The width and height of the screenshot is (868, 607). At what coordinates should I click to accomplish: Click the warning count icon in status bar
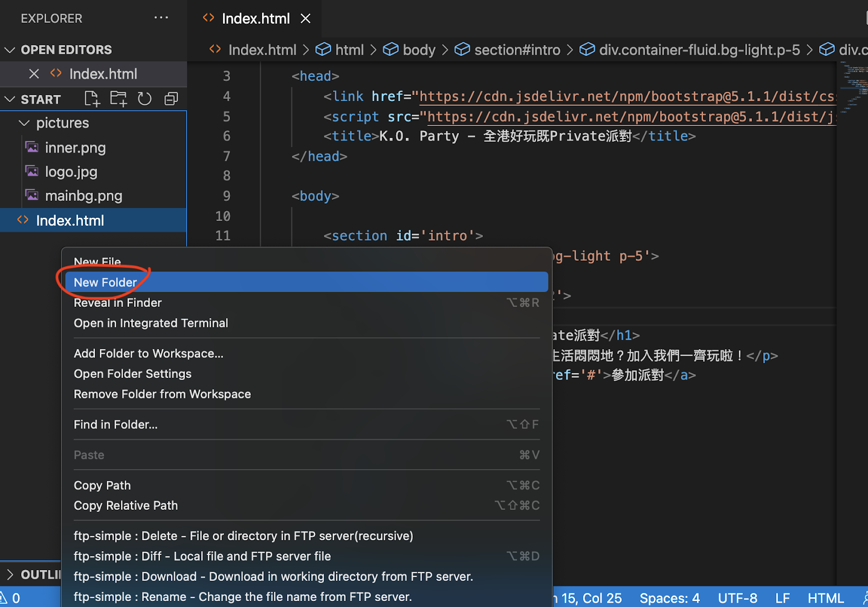[3, 598]
